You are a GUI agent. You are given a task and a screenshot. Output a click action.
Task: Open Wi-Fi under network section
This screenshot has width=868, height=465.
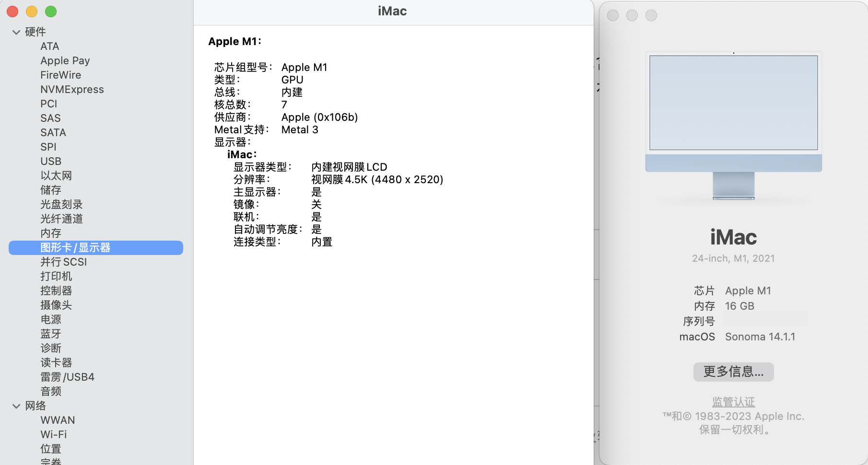(54, 435)
